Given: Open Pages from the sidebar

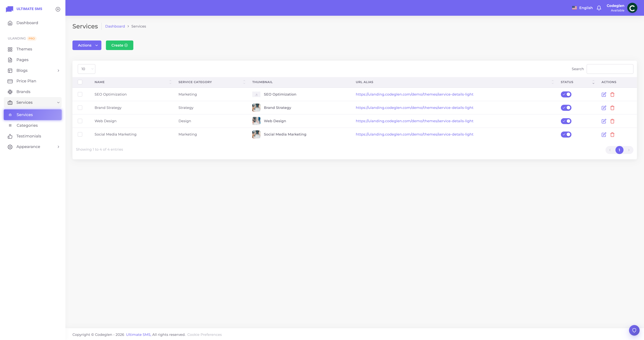Looking at the screenshot, I should coord(33,60).
